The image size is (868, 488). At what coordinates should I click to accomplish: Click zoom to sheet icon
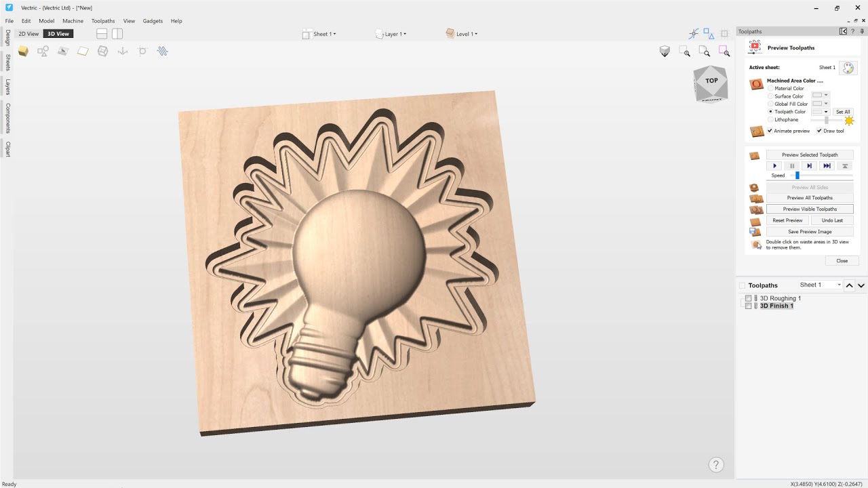[x=705, y=51]
